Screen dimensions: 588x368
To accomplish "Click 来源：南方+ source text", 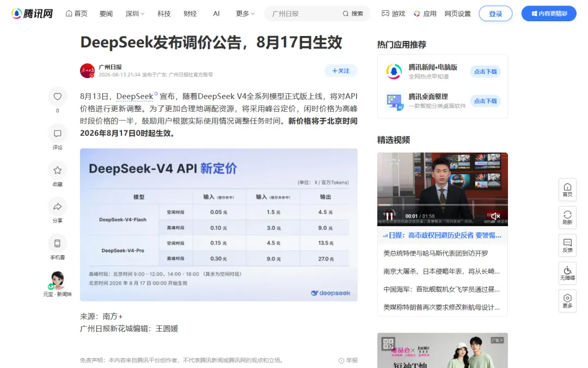I will (102, 317).
